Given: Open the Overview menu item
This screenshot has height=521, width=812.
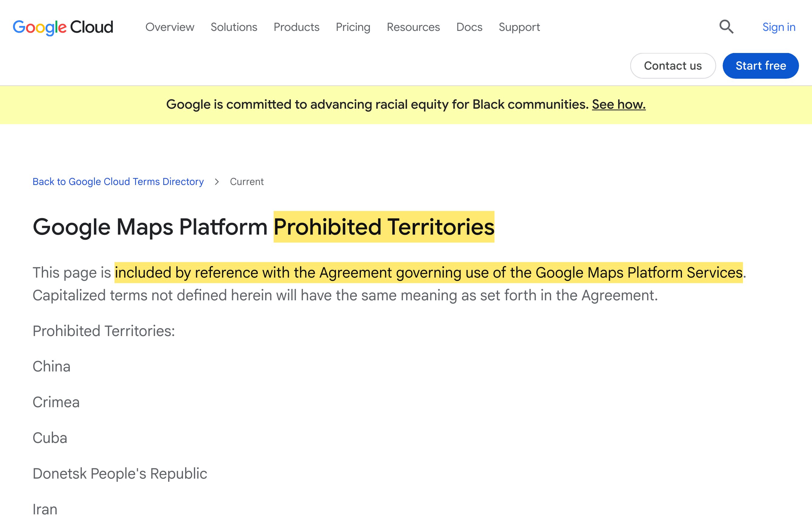Looking at the screenshot, I should [x=170, y=27].
